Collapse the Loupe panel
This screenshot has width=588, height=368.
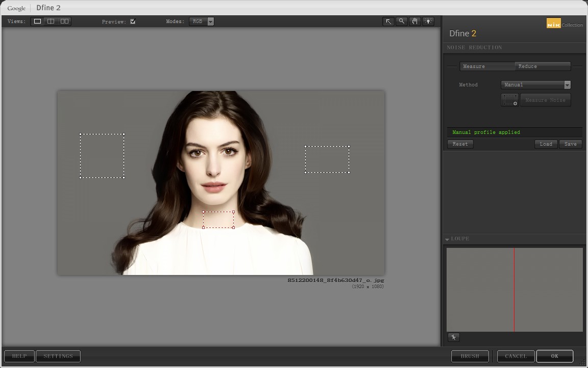448,239
